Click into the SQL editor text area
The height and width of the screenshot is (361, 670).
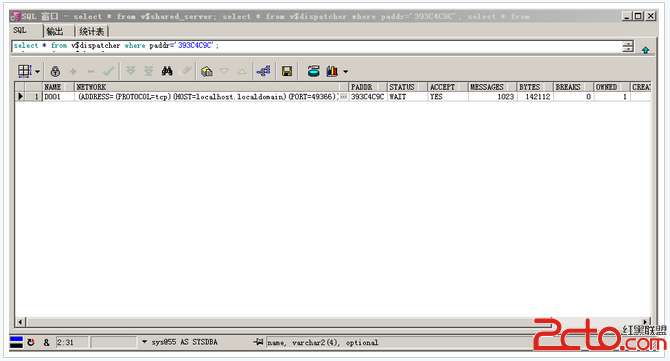pos(316,46)
